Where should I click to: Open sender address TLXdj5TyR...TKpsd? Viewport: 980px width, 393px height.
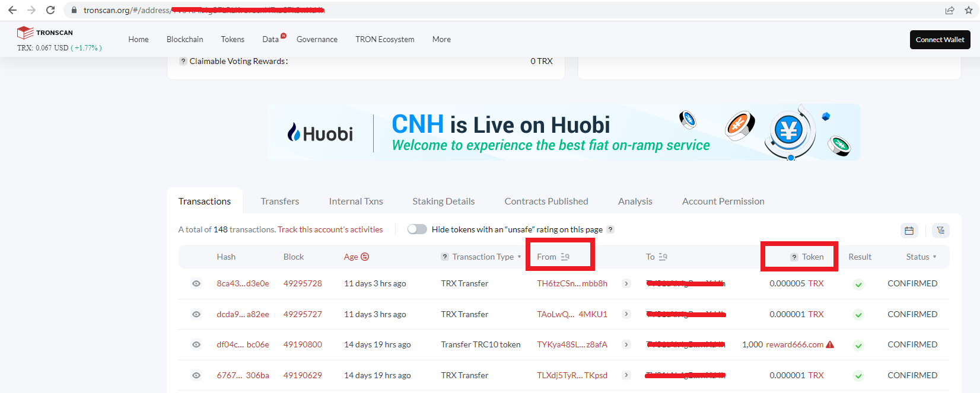(572, 375)
